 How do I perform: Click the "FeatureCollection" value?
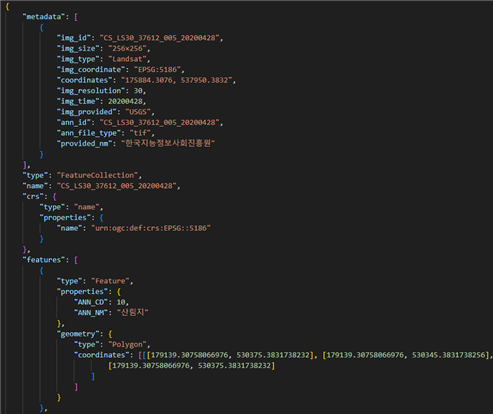tap(97, 175)
